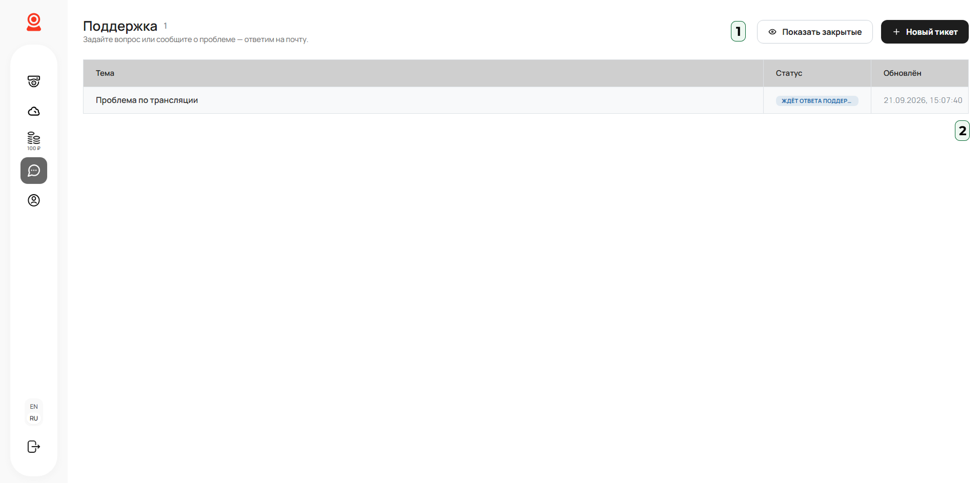Screen dimensions: 980x483
Task: Select the support chat sidebar icon
Action: click(x=34, y=171)
